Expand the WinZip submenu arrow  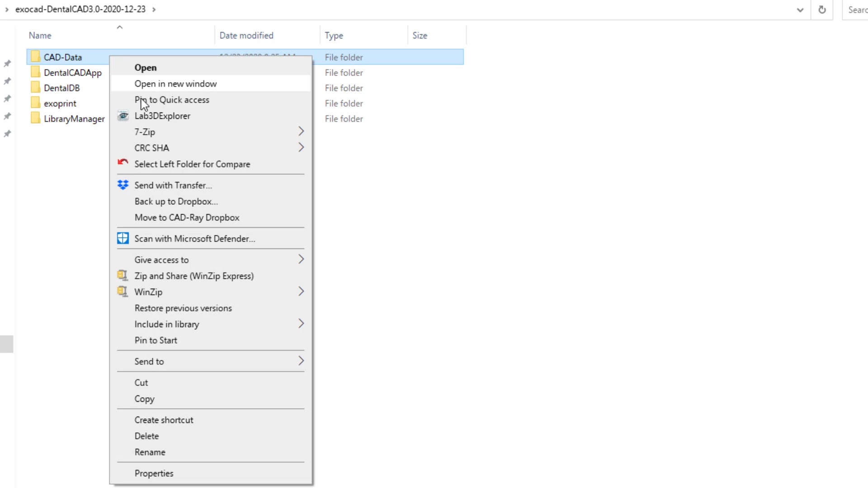(x=301, y=291)
